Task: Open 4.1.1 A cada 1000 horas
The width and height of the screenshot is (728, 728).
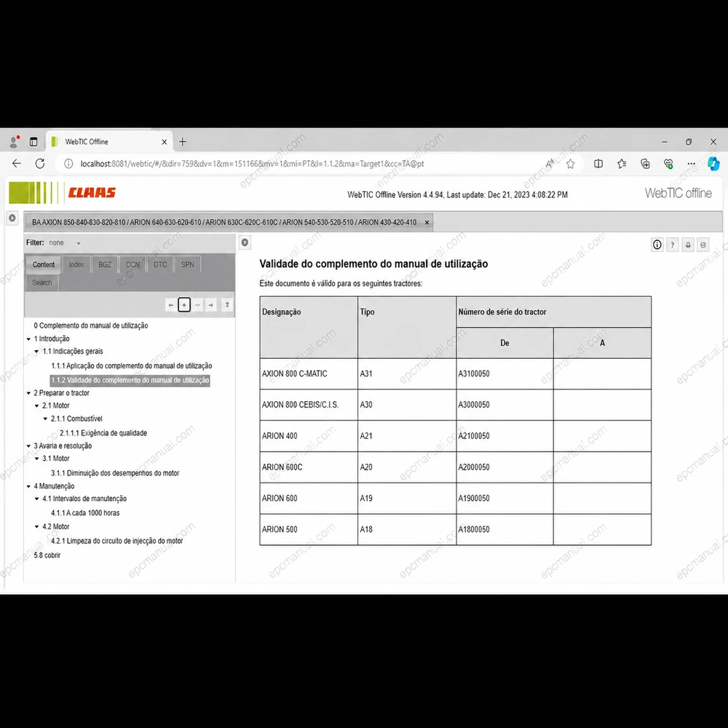Action: coord(85,513)
